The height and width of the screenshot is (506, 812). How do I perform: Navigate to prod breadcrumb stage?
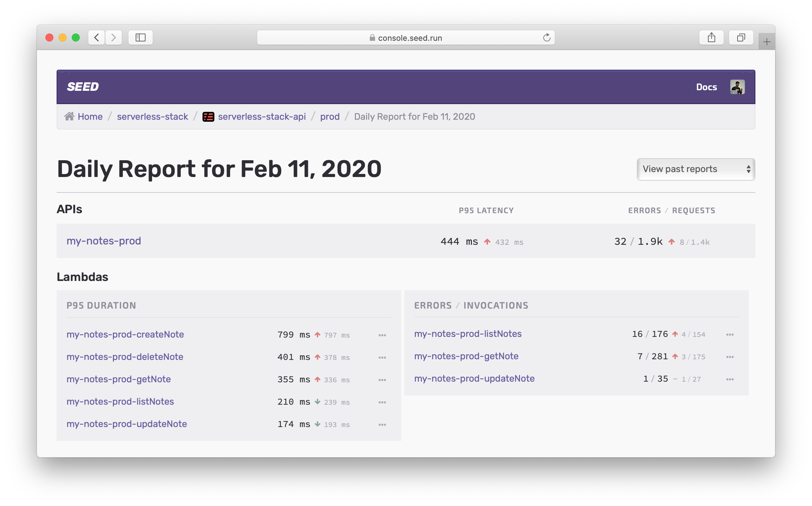[330, 116]
